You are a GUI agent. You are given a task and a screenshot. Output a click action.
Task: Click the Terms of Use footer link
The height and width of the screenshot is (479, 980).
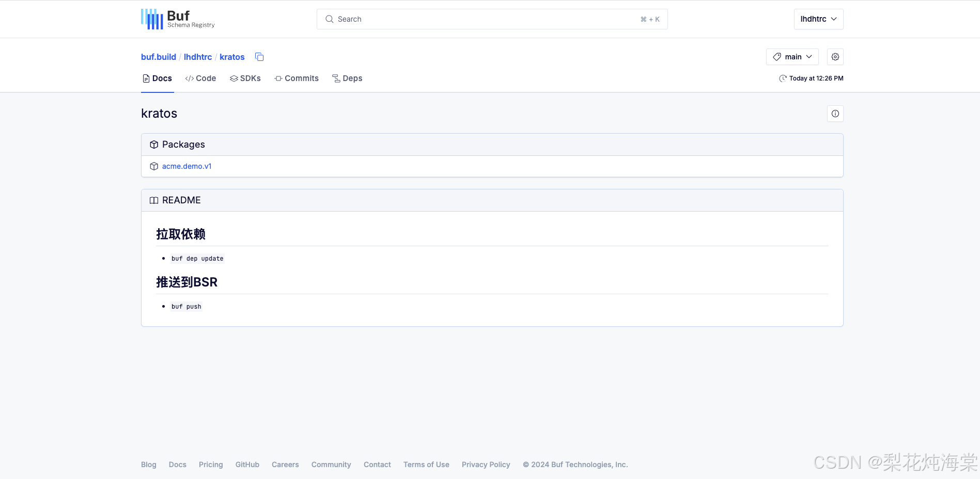(426, 465)
